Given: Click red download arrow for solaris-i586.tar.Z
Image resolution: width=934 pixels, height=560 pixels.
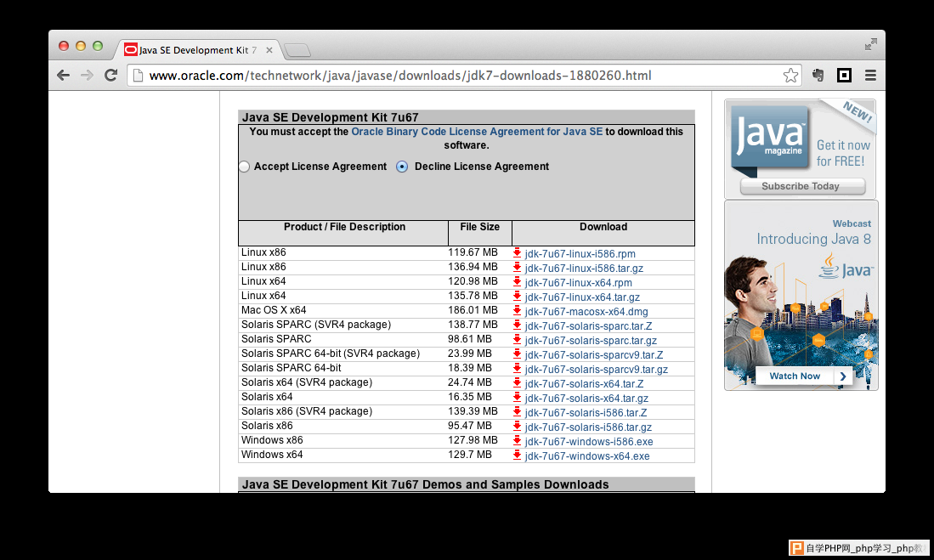Looking at the screenshot, I should tap(517, 411).
